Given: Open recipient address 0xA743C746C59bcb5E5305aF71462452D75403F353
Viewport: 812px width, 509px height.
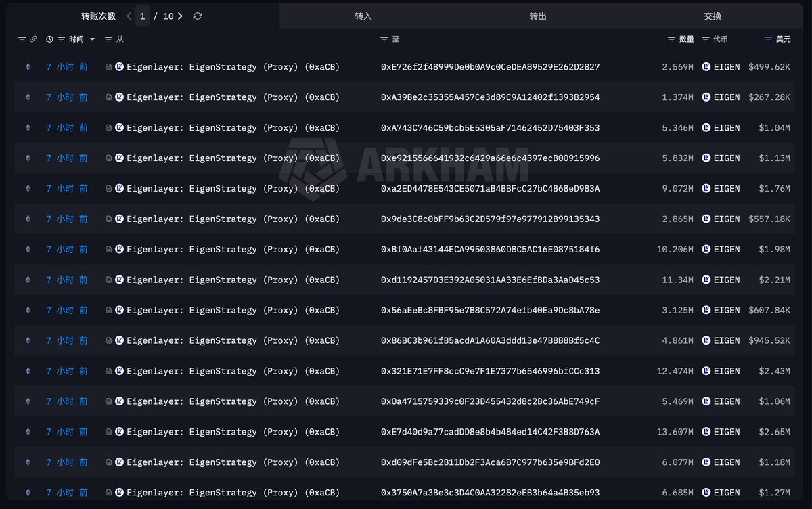Looking at the screenshot, I should [491, 128].
